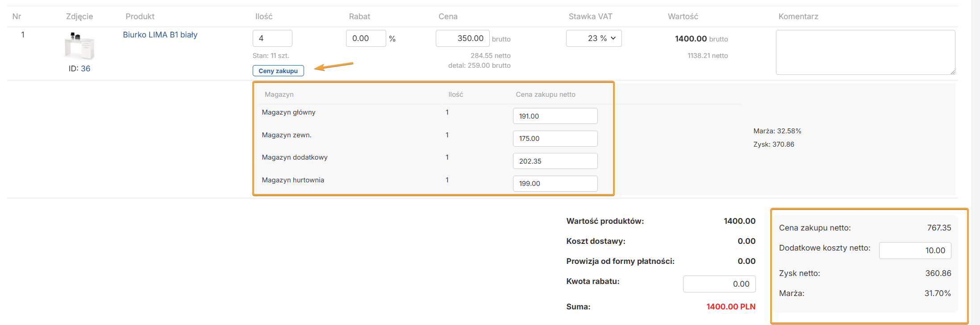The width and height of the screenshot is (980, 325).
Task: Edit Magazyn dodatkowy purchase price field
Action: coord(555,161)
